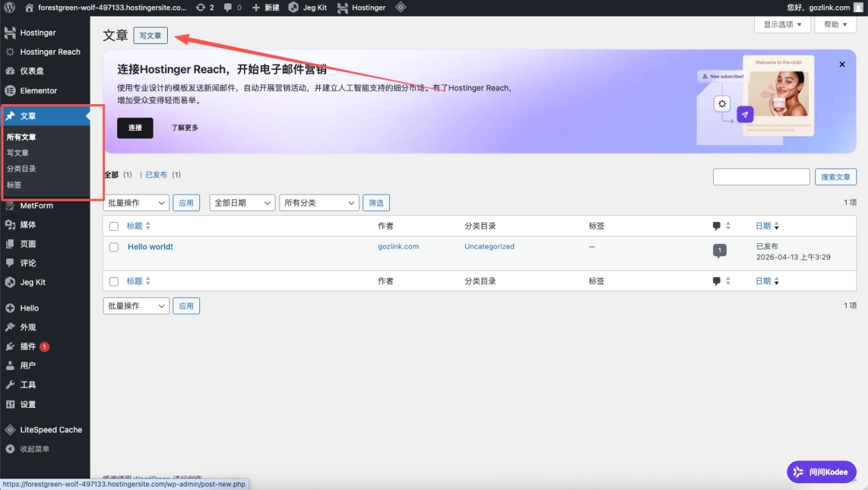The image size is (868, 490).
Task: Open Jeg Kit in the admin bar
Action: pos(307,8)
